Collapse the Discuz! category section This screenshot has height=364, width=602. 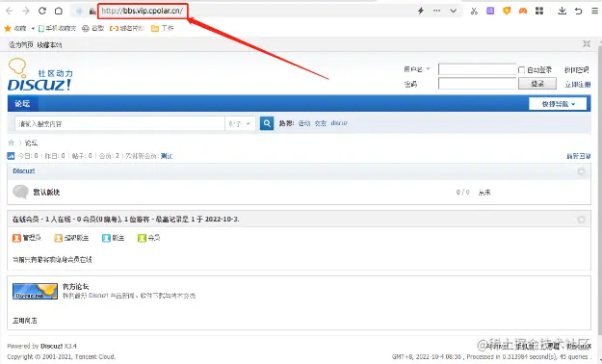[x=581, y=171]
